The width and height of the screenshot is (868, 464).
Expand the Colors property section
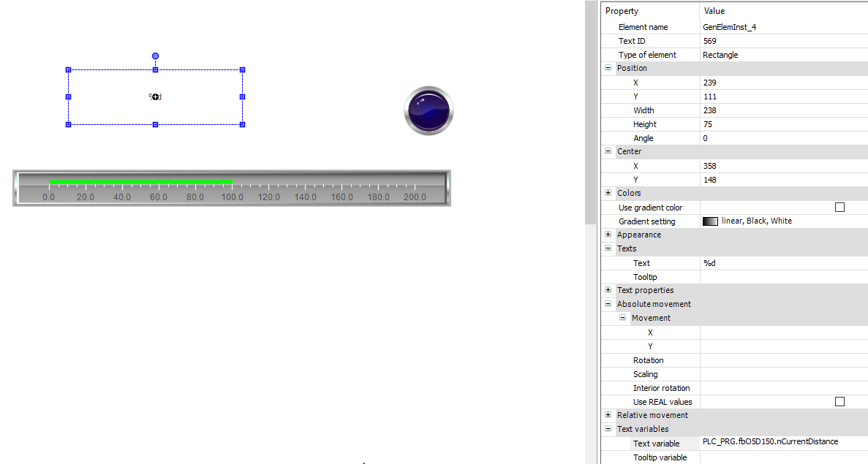coord(608,192)
